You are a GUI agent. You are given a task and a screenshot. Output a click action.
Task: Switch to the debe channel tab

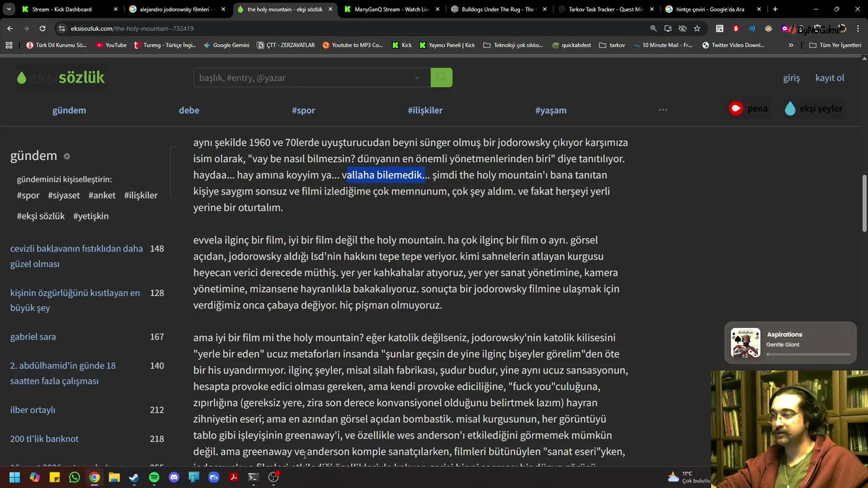click(x=189, y=110)
